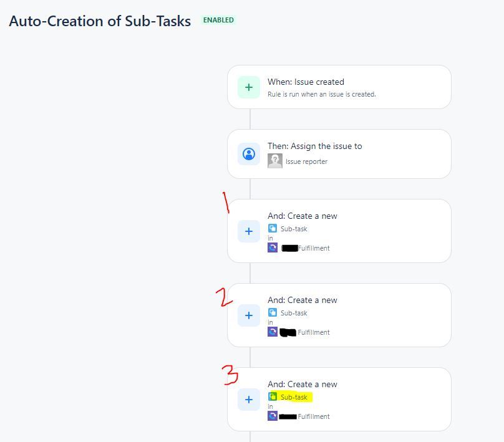This screenshot has height=442, width=504.
Task: Click the plus icon on second Create action
Action: coord(248,315)
